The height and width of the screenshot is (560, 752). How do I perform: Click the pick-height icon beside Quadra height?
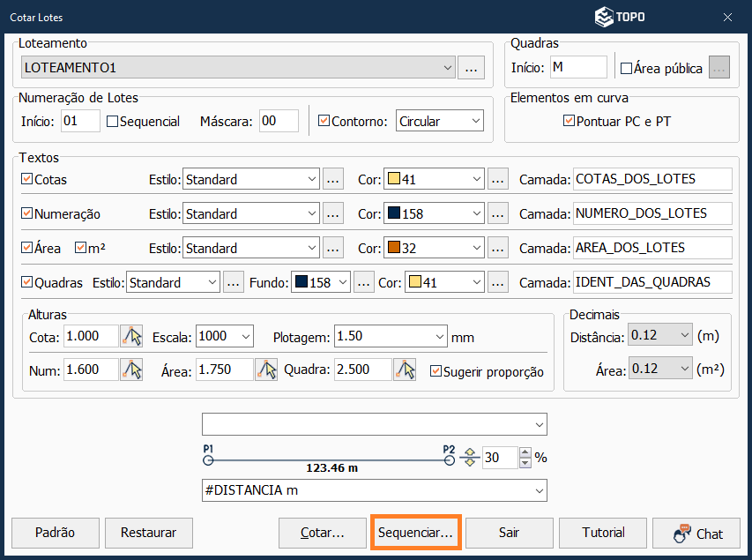pos(406,370)
